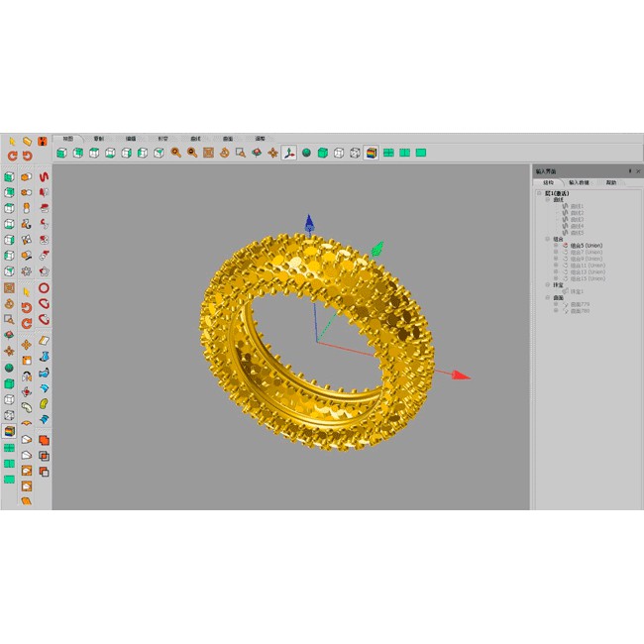Collapse the 组合 tree group

548,239
